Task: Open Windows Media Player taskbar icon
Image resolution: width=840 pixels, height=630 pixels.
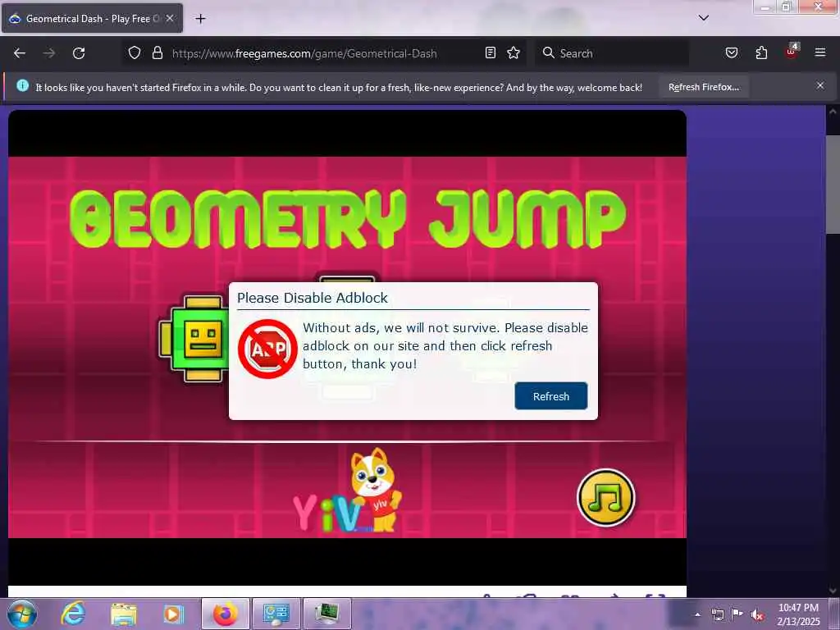Action: pos(173,614)
